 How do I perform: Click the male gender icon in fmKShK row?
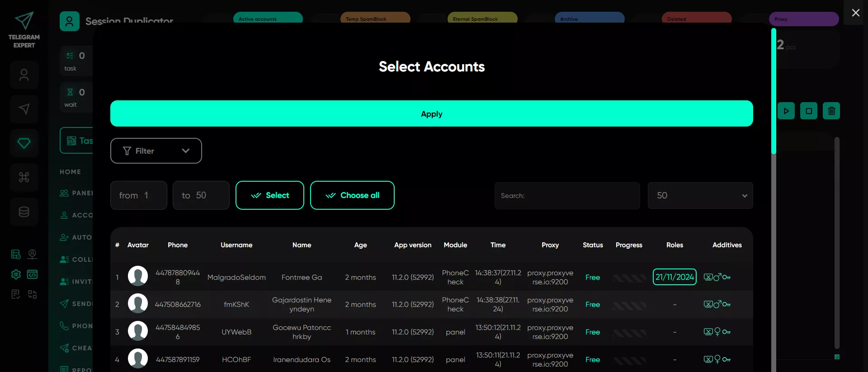717,304
